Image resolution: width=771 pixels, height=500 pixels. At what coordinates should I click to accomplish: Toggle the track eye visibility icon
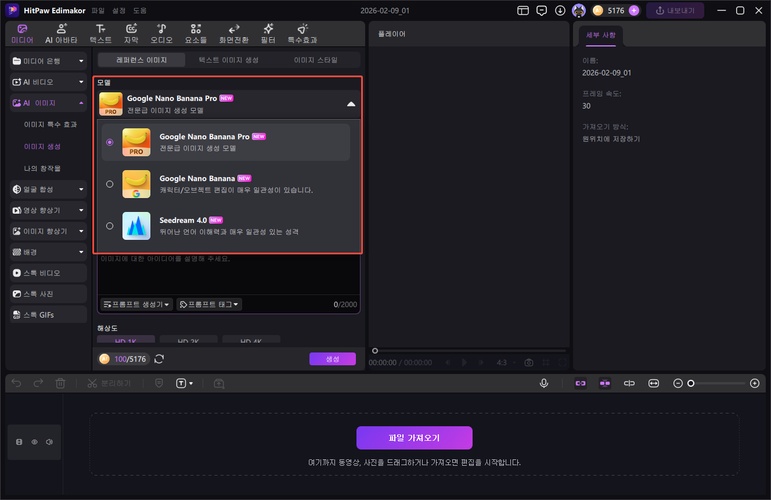pos(34,442)
